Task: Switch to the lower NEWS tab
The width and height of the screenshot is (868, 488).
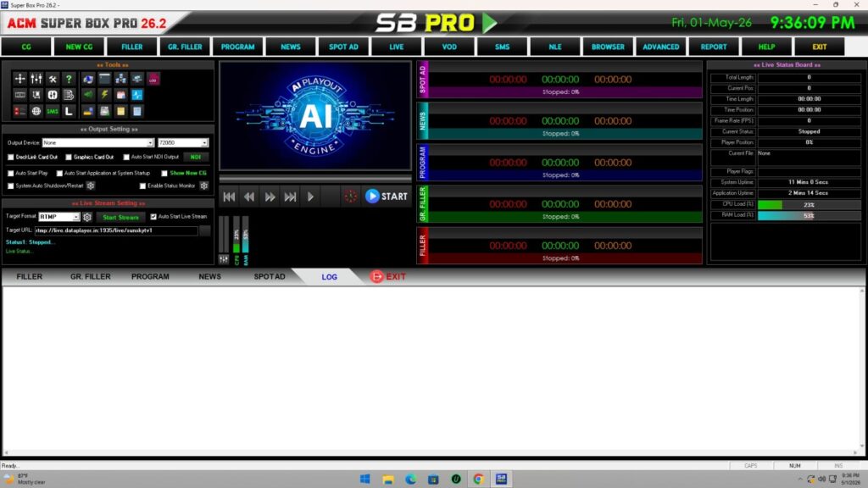Action: click(x=210, y=277)
